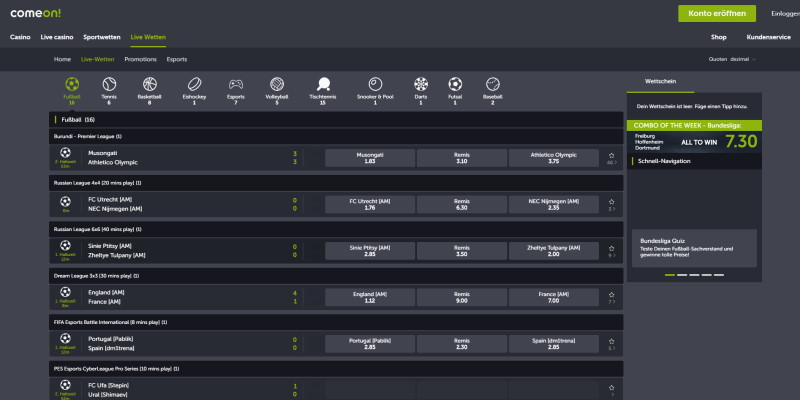Bet on Musongati at 1.83
This screenshot has width=800, height=400.
click(370, 158)
